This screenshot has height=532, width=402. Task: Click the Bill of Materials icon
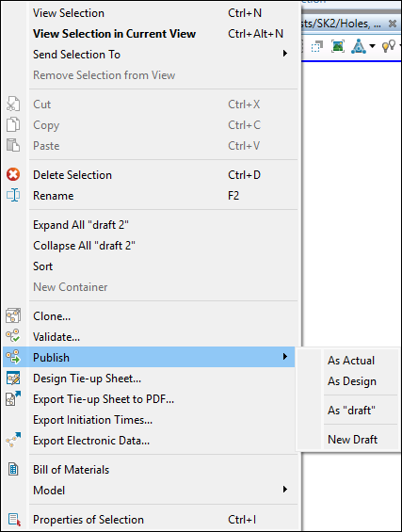point(13,469)
